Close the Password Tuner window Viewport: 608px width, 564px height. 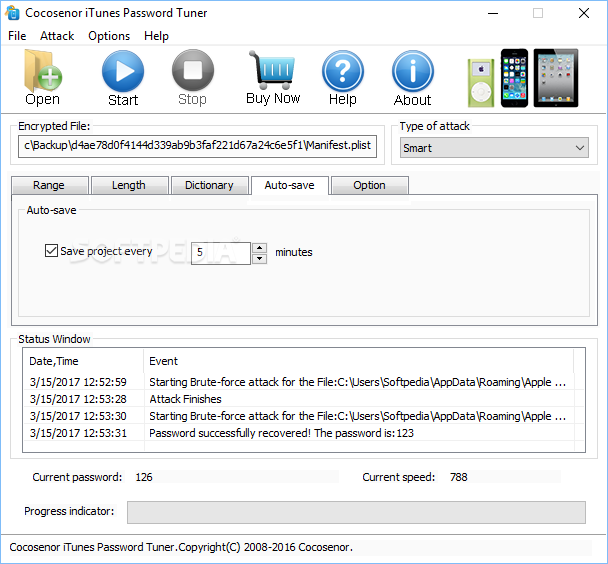coord(584,13)
